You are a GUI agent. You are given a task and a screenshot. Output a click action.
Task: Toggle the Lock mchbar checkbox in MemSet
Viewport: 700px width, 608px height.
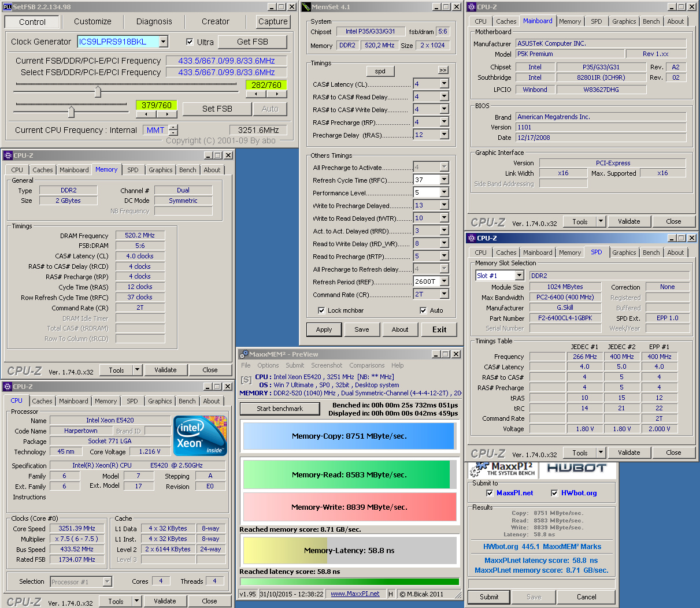321,310
